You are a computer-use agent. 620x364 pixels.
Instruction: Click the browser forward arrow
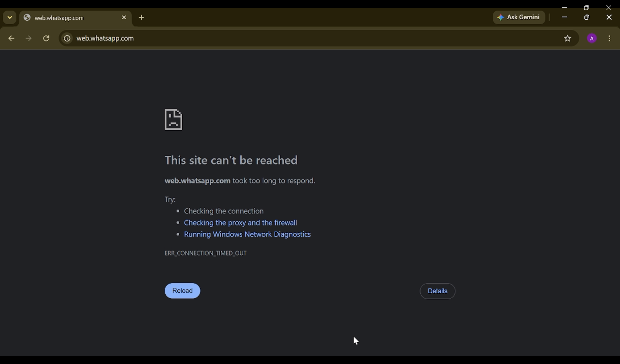point(29,38)
